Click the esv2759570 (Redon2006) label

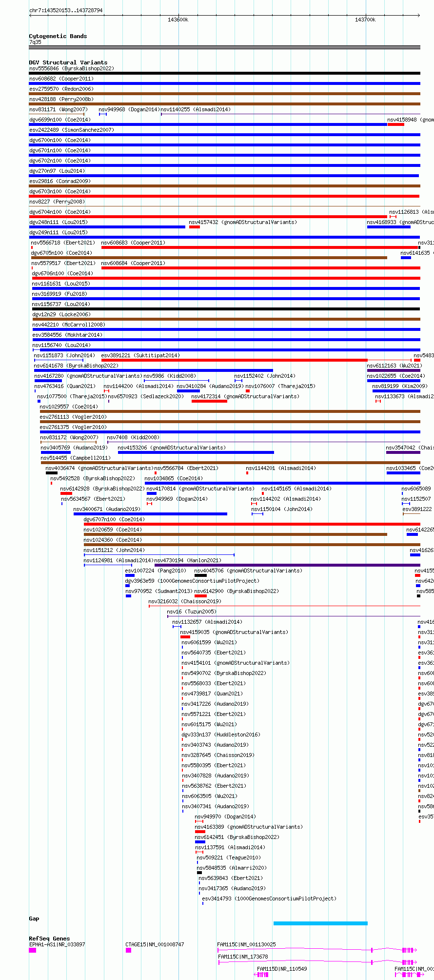click(x=61, y=89)
